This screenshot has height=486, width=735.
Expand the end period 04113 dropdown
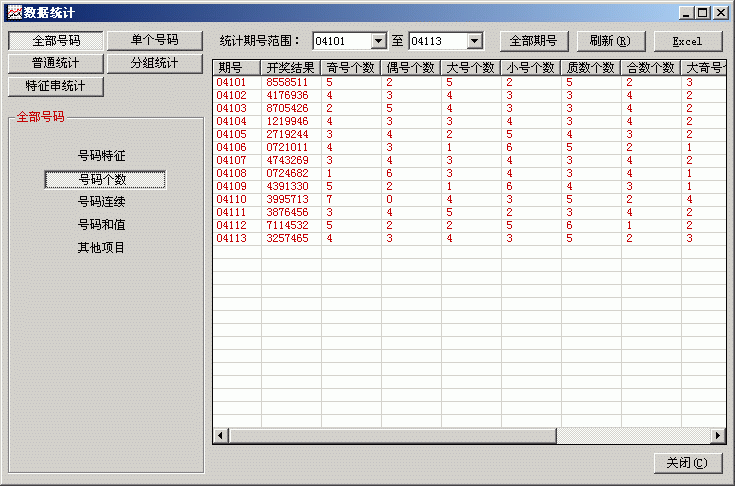[474, 41]
